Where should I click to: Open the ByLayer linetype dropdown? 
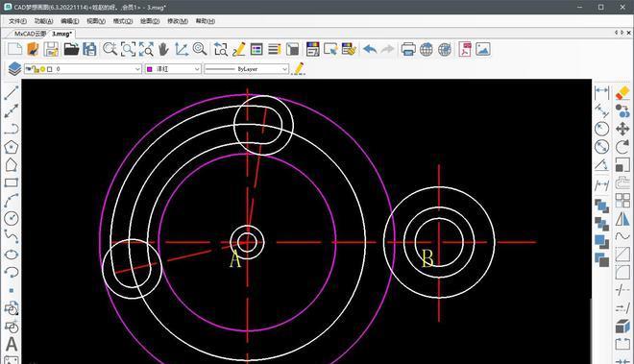coord(246,69)
